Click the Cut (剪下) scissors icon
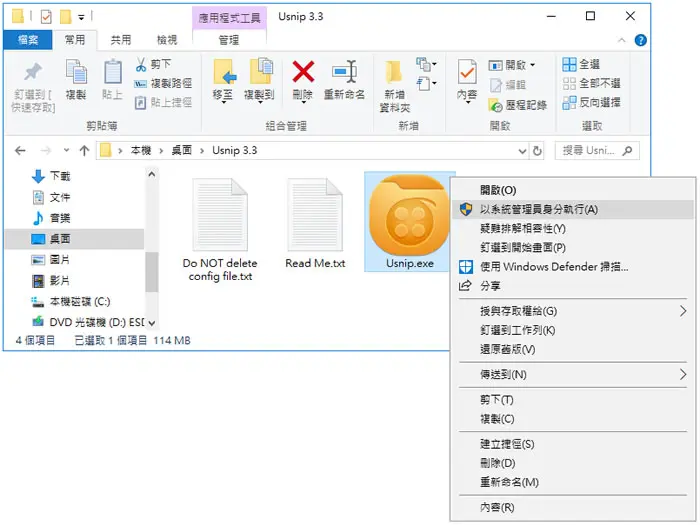 141,65
